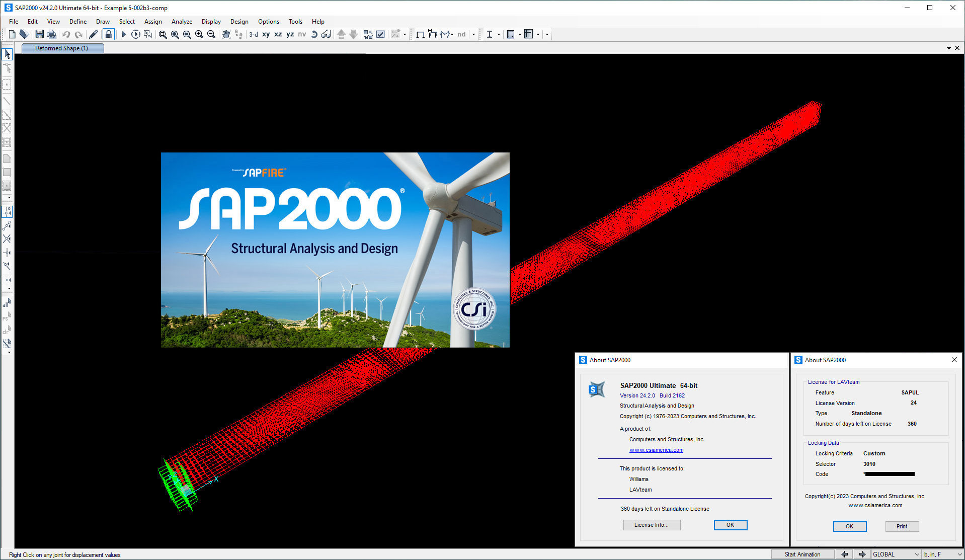
Task: Click the Select All icon
Action: (7, 303)
